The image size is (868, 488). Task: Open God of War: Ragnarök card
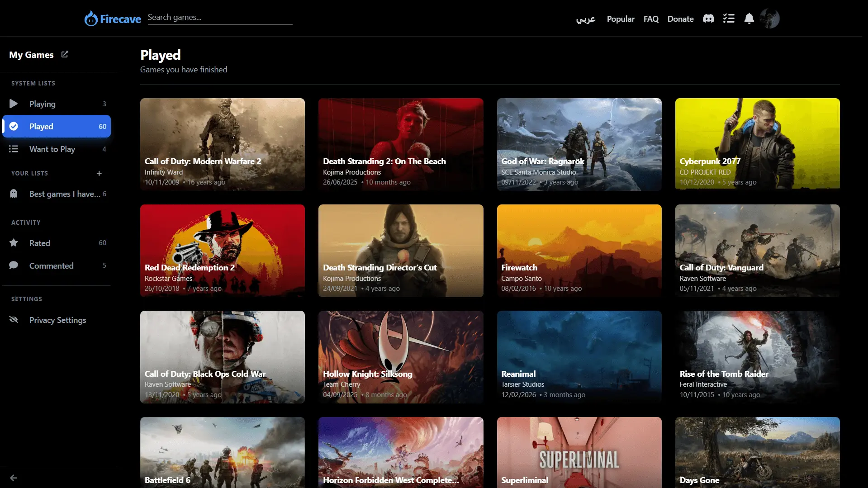(x=579, y=144)
